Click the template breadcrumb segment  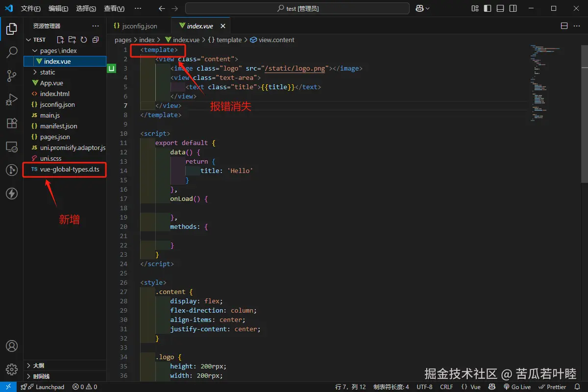(225, 40)
